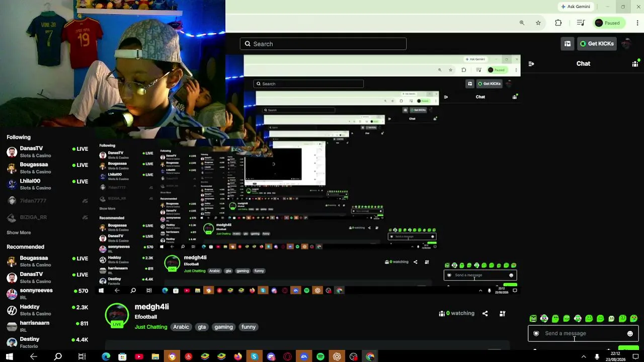The width and height of the screenshot is (644, 362).
Task: Open the moderator tools icon beside share
Action: (x=502, y=313)
